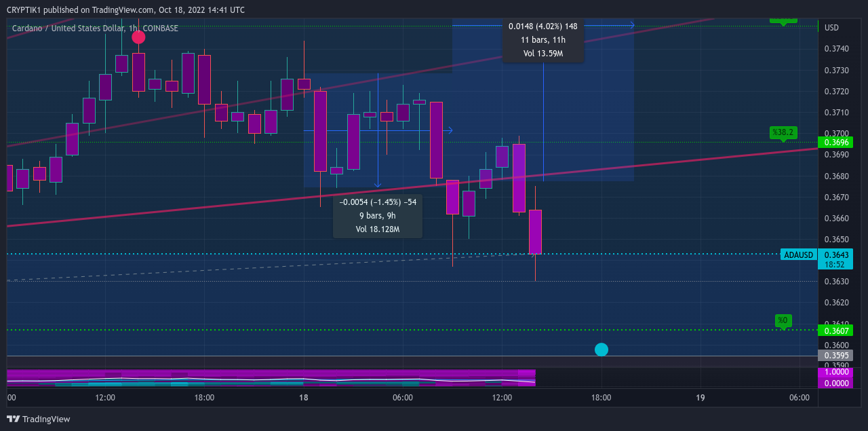Viewport: 868px width, 431px height.
Task: Click the date label 18 on time axis
Action: coord(304,398)
